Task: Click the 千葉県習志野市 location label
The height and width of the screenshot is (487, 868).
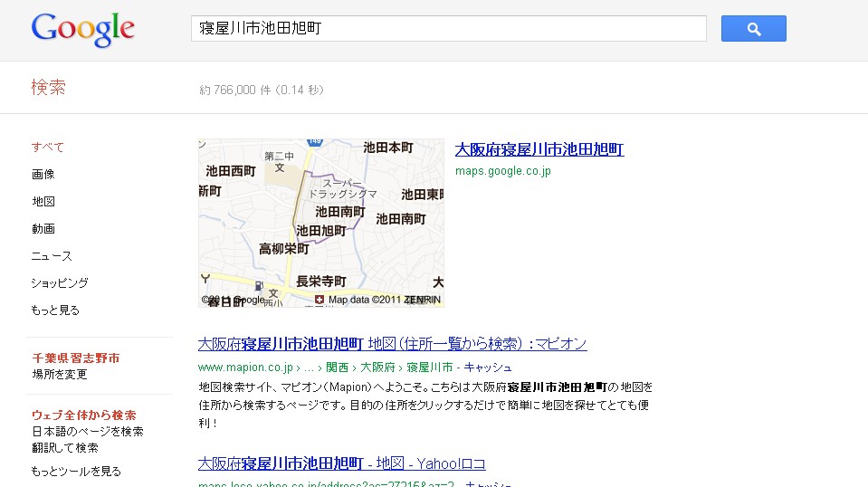Action: 76,358
